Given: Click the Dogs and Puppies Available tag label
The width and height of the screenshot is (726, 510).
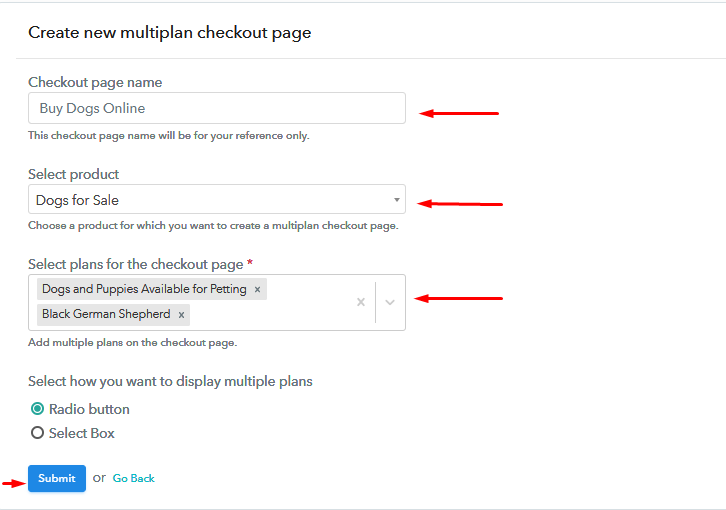Looking at the screenshot, I should click(144, 289).
